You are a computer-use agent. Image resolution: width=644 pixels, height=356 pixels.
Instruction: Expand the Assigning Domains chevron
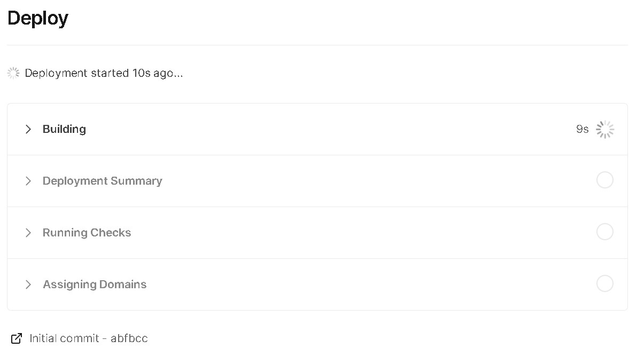pos(28,284)
